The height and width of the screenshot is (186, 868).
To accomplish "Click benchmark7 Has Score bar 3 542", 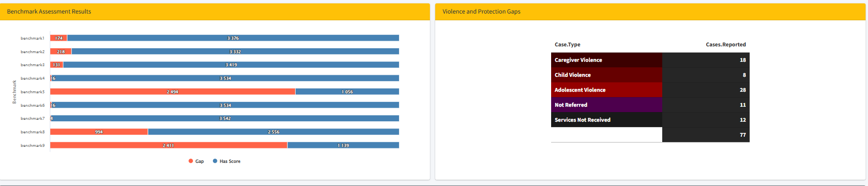I will coord(225,118).
